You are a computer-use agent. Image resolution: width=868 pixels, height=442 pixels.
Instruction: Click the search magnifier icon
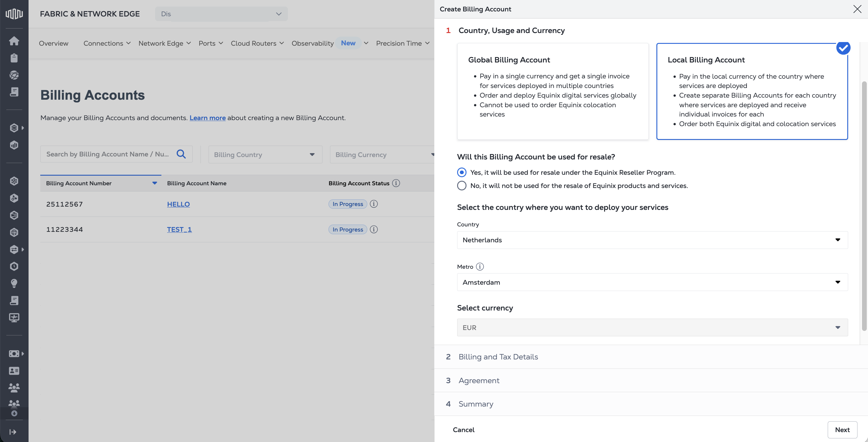pyautogui.click(x=181, y=154)
